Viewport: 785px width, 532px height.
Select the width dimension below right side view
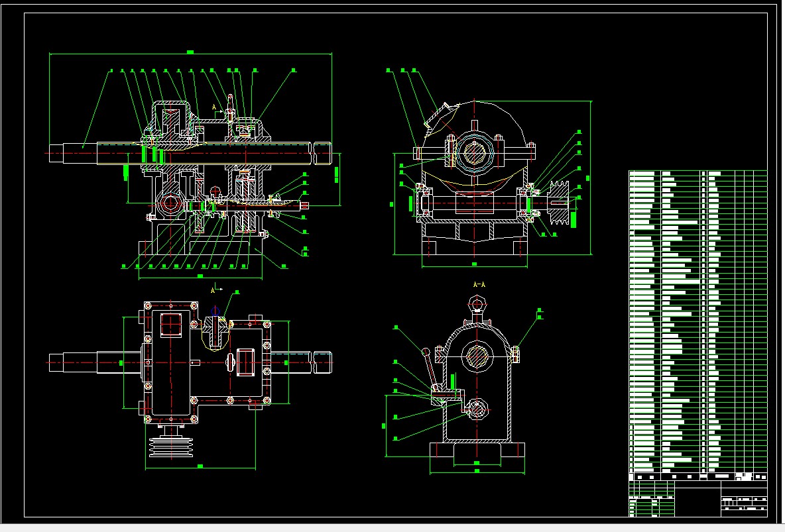point(474,264)
